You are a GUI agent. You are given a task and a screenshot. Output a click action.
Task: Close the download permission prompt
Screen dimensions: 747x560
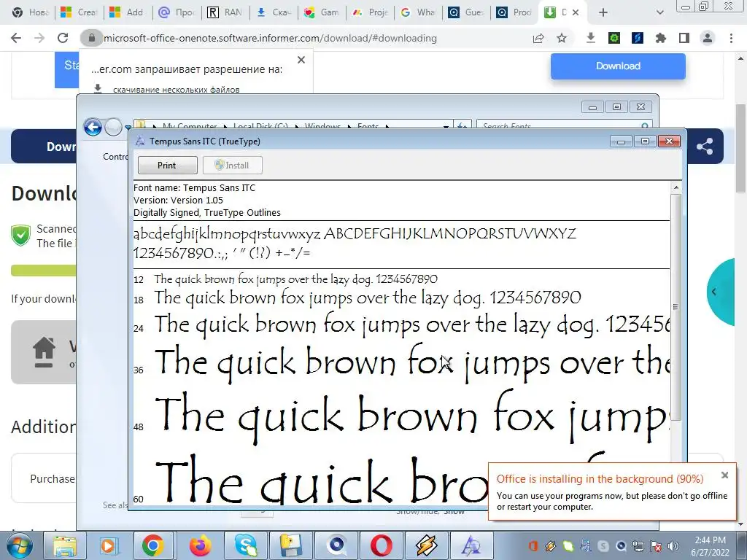click(x=301, y=60)
